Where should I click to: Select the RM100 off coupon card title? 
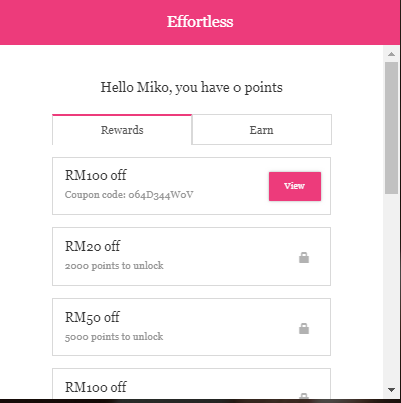click(x=96, y=175)
